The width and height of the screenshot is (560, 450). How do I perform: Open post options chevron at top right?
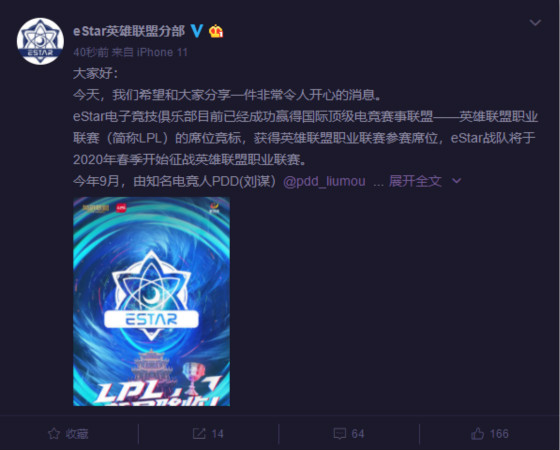(x=535, y=23)
